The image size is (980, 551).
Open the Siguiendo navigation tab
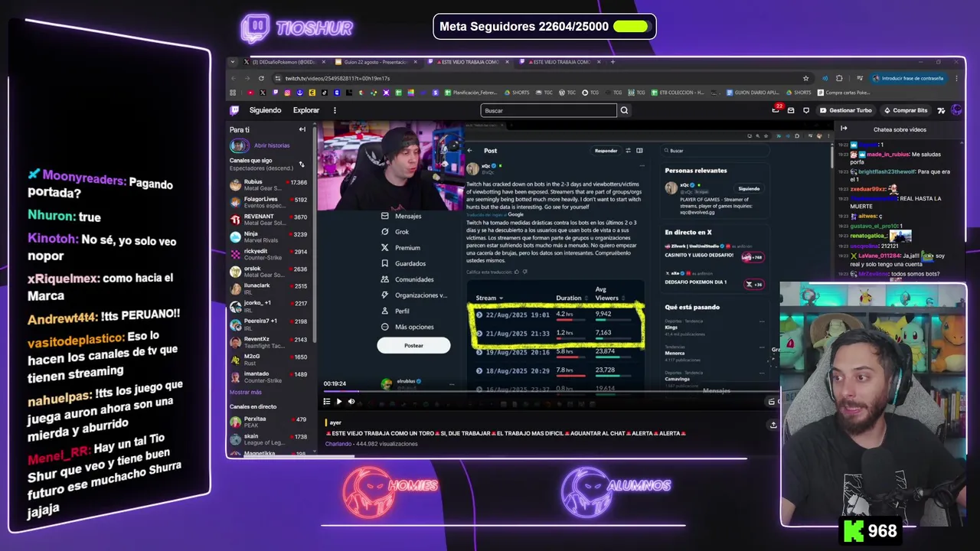click(x=265, y=110)
